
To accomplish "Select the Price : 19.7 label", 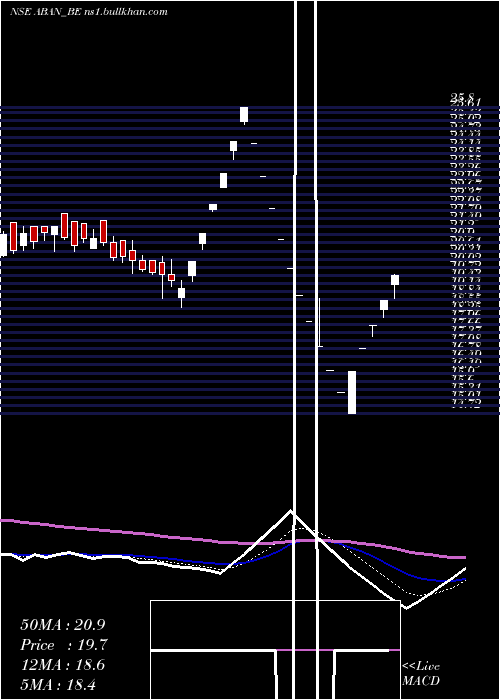I will pyautogui.click(x=64, y=645).
